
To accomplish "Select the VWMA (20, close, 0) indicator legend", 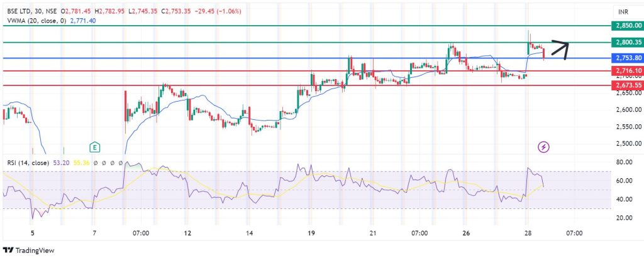I will pyautogui.click(x=36, y=20).
